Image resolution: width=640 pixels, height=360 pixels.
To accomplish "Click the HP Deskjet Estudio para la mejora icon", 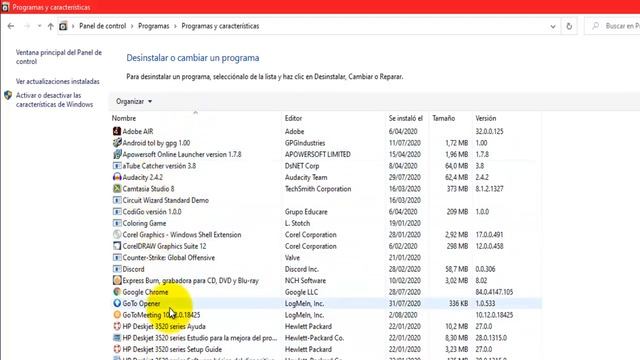I will [117, 338].
